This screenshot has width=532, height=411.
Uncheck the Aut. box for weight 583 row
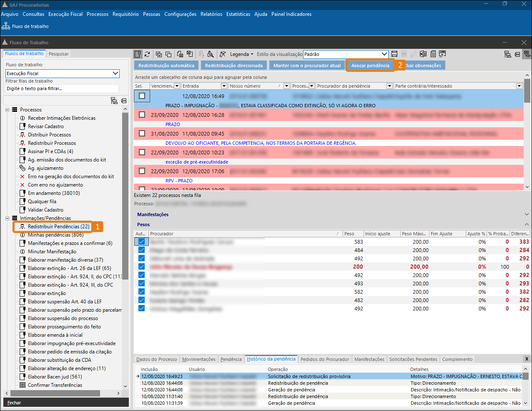141,242
